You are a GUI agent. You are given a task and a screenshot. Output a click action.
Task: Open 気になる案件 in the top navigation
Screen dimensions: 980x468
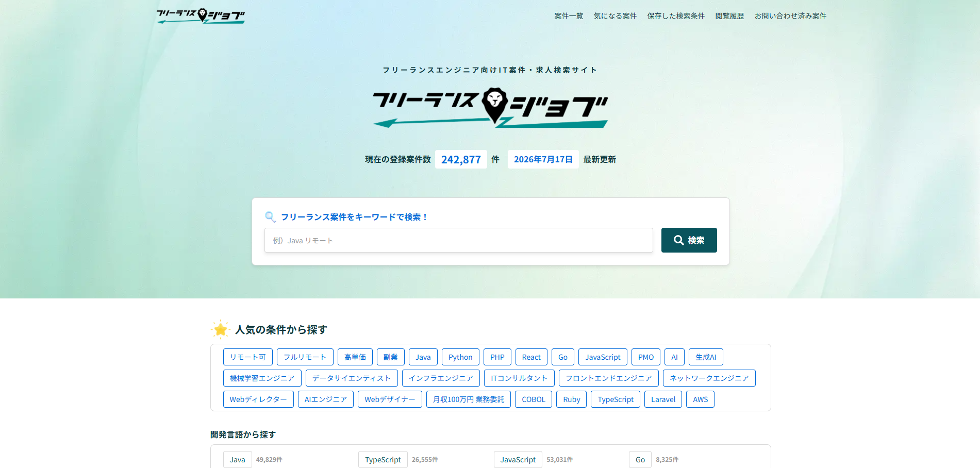click(x=615, y=16)
